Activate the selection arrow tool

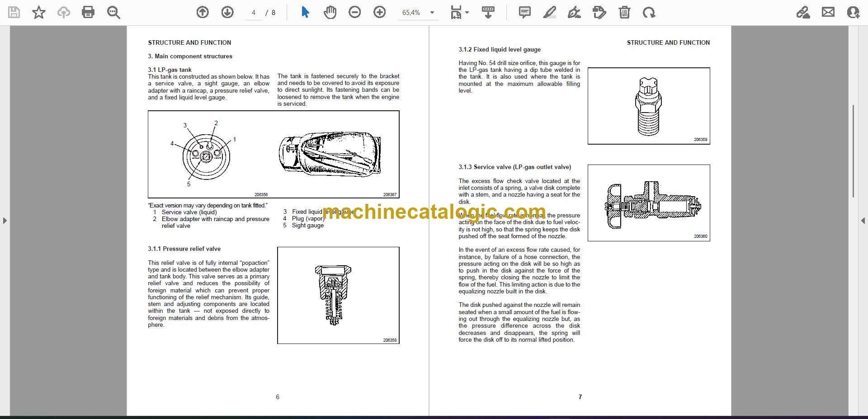click(305, 13)
